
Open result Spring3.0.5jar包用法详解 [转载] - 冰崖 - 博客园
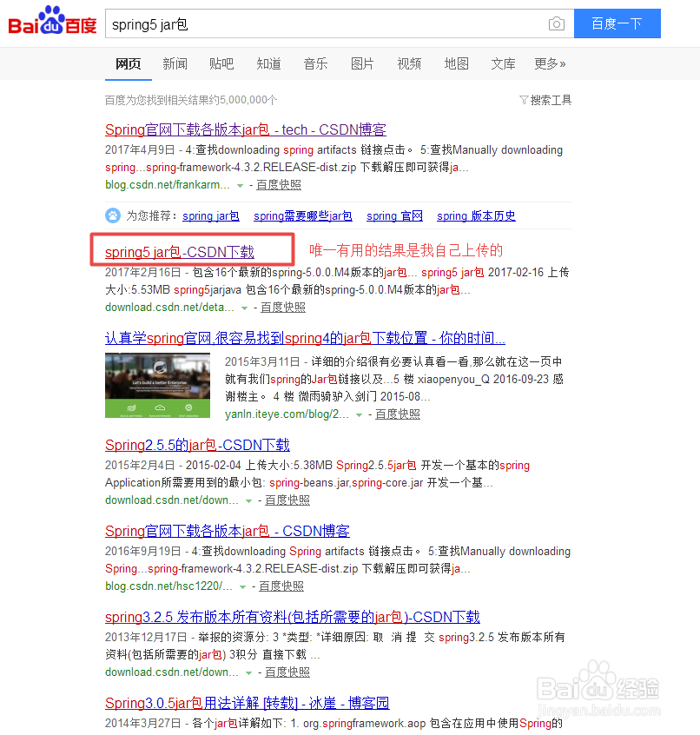[247, 703]
